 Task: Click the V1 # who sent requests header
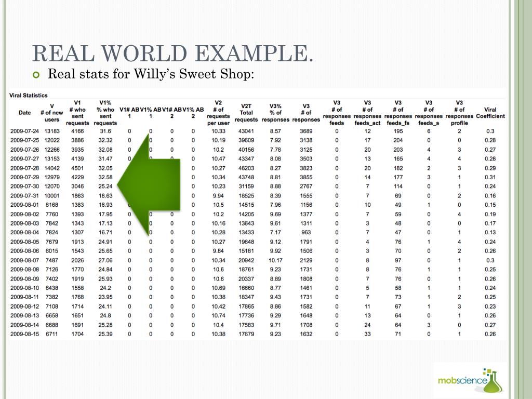coord(77,113)
